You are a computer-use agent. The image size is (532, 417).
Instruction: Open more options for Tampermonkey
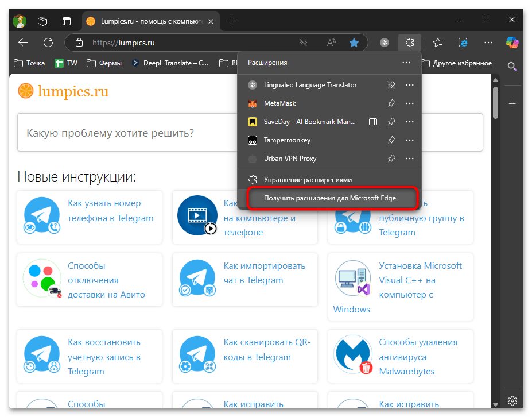point(410,140)
